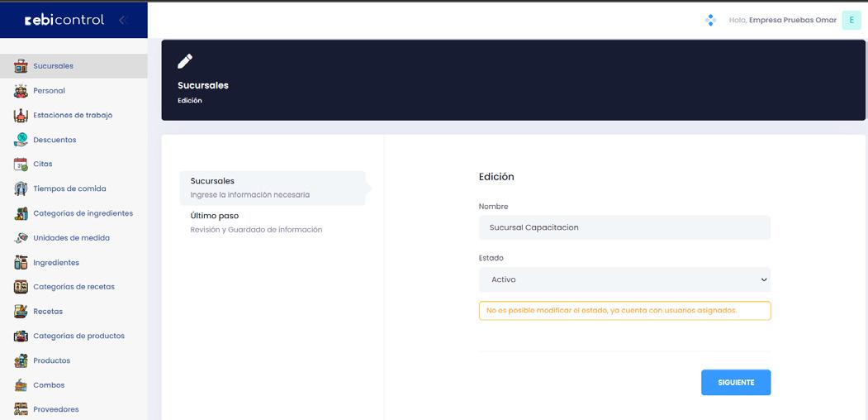Click the Estado field label
The image size is (868, 420).
pos(491,258)
